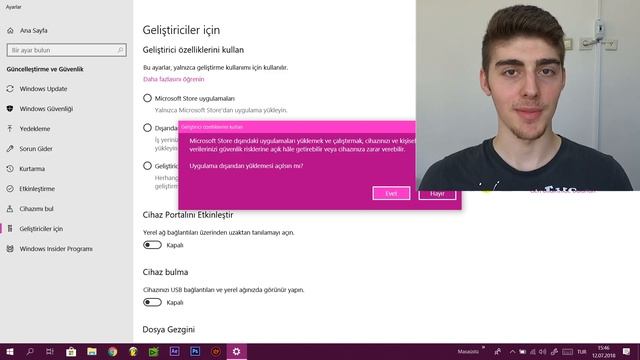Click the 'Daha fazlasını öğrenin' link
Viewport: 640px width, 360px height.
click(173, 79)
